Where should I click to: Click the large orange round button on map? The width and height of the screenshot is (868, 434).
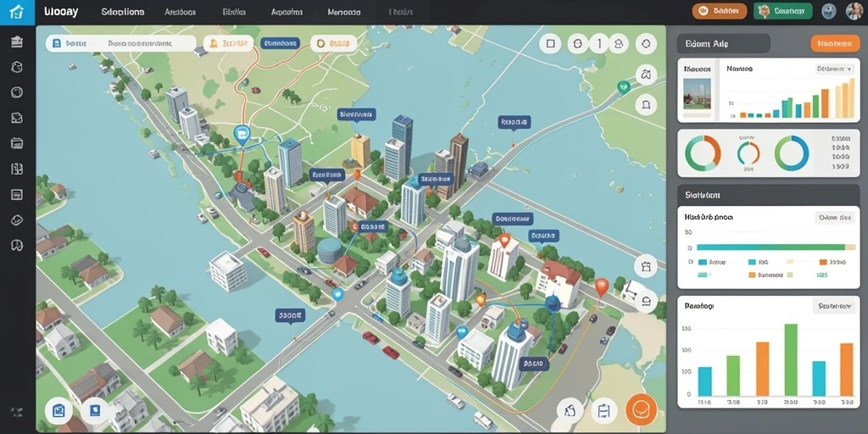[x=641, y=409]
